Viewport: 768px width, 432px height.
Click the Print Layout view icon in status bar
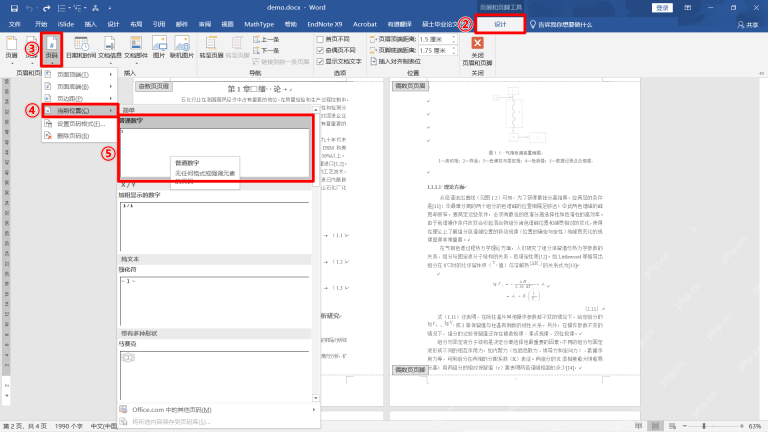click(x=655, y=426)
